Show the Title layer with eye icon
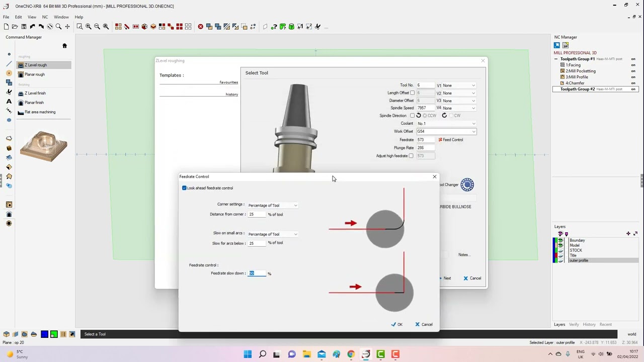The width and height of the screenshot is (644, 362). pyautogui.click(x=560, y=255)
